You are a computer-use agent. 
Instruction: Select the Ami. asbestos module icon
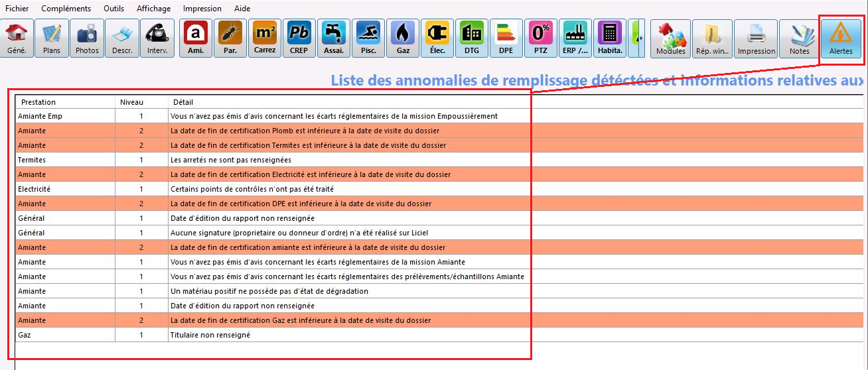coord(195,38)
